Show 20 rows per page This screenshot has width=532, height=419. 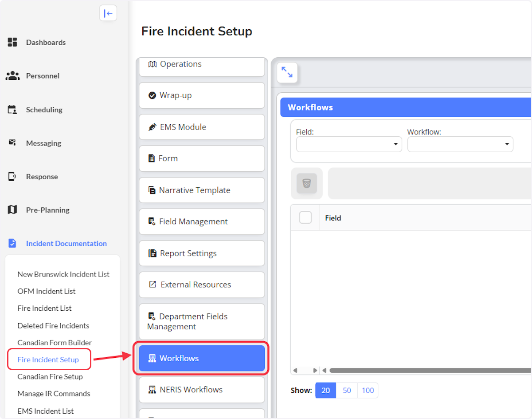click(x=326, y=390)
